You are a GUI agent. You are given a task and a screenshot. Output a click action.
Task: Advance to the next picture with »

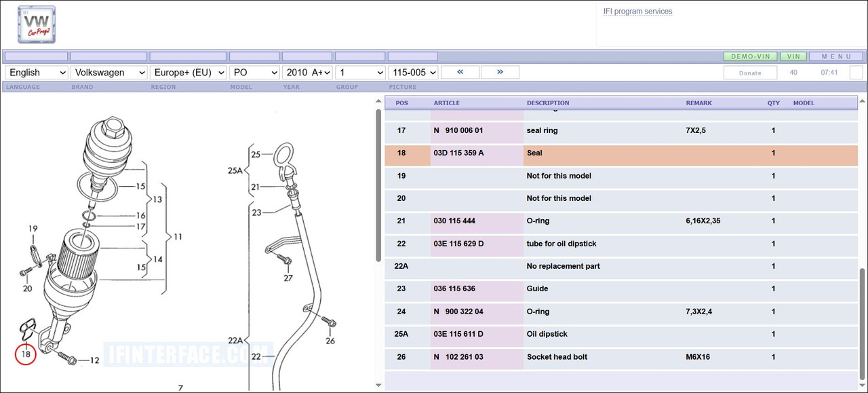point(500,72)
